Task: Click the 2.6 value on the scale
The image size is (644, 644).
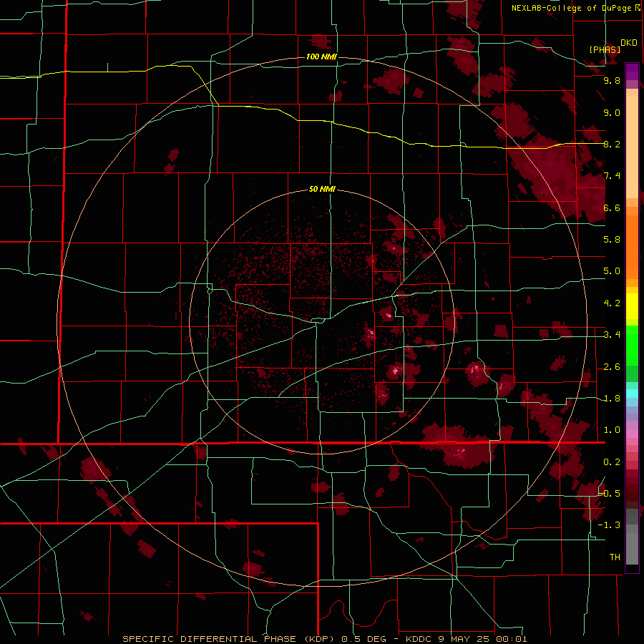Action: [x=612, y=367]
